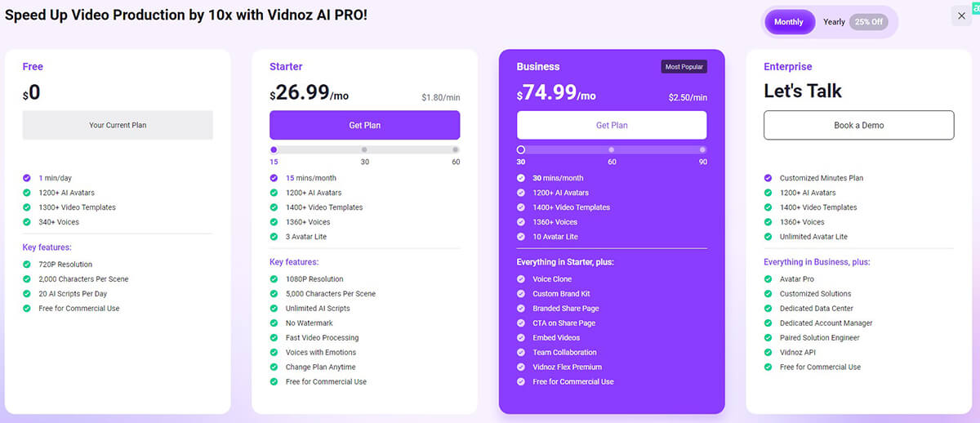Switch billing to Monthly
The height and width of the screenshot is (423, 980).
789,22
